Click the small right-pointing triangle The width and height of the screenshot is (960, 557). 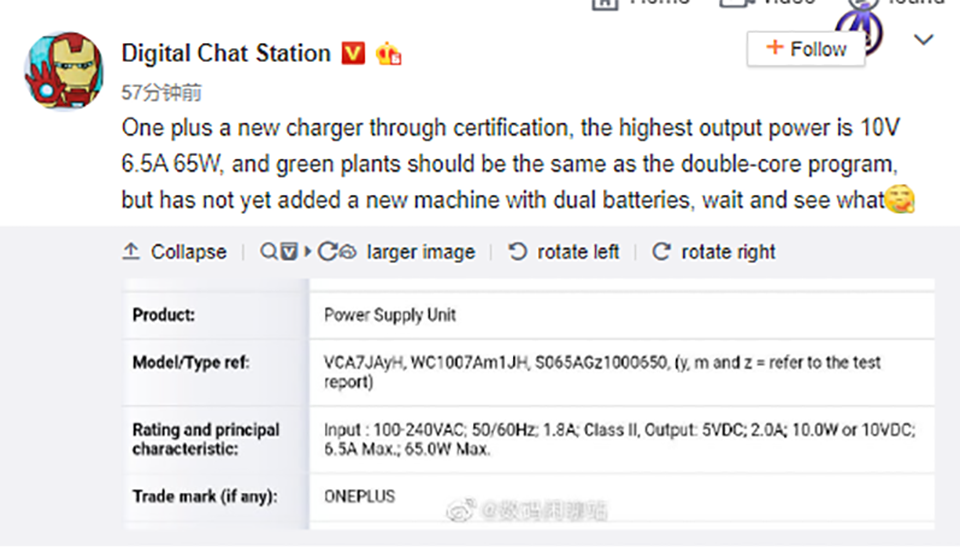pos(308,252)
